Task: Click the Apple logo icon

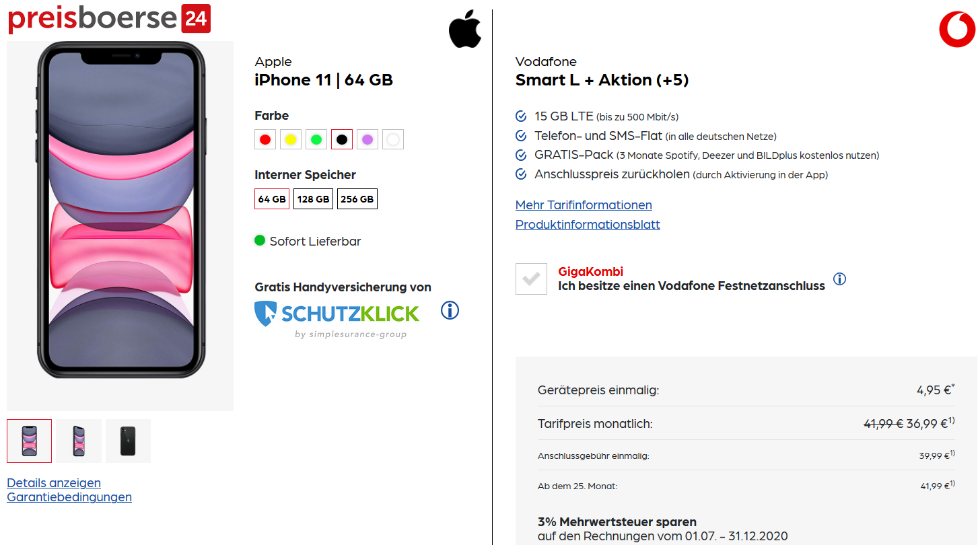Action: 465,30
